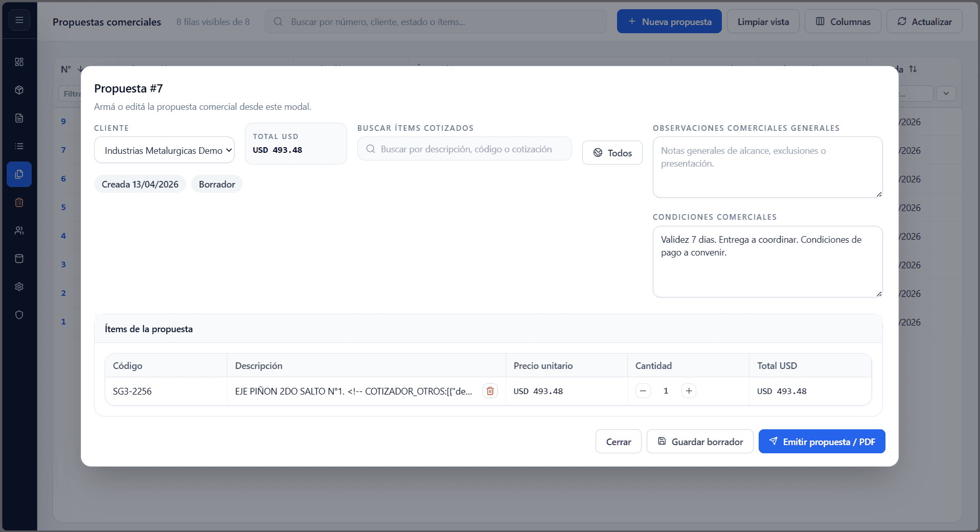This screenshot has height=532, width=980.
Task: Open the database icon in sidebar
Action: 19,259
